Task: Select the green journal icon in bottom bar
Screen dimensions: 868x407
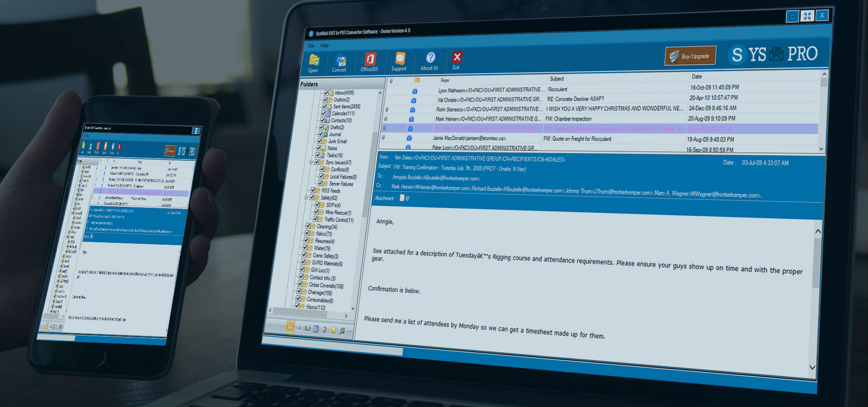Action: pos(342,331)
